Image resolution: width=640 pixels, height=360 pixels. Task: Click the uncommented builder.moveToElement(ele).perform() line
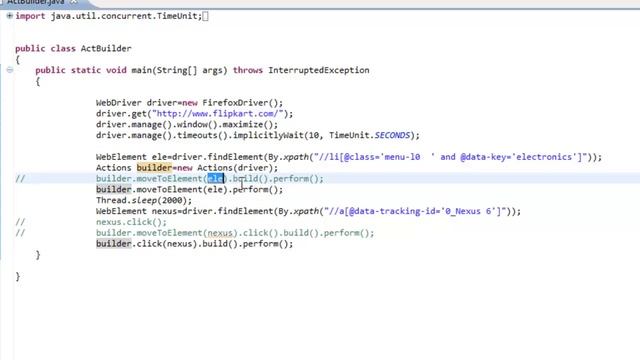click(189, 190)
